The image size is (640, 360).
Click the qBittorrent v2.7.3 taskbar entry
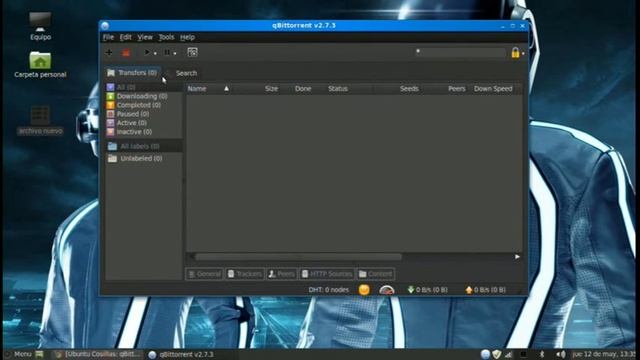pyautogui.click(x=181, y=355)
